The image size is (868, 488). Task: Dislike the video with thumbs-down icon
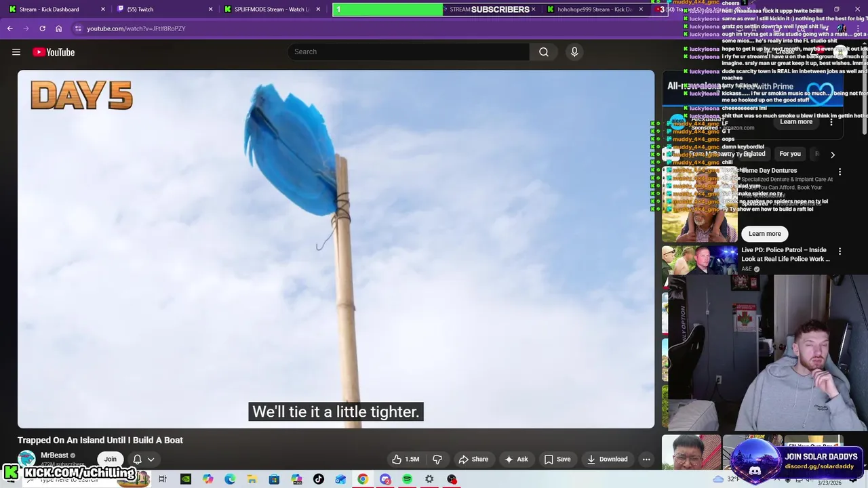click(x=437, y=459)
